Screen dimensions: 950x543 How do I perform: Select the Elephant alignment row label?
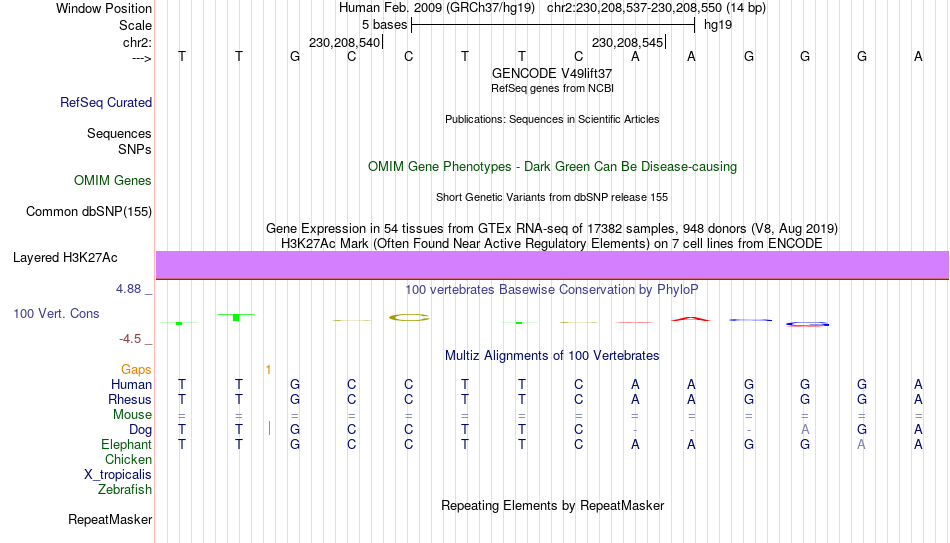pyautogui.click(x=127, y=445)
